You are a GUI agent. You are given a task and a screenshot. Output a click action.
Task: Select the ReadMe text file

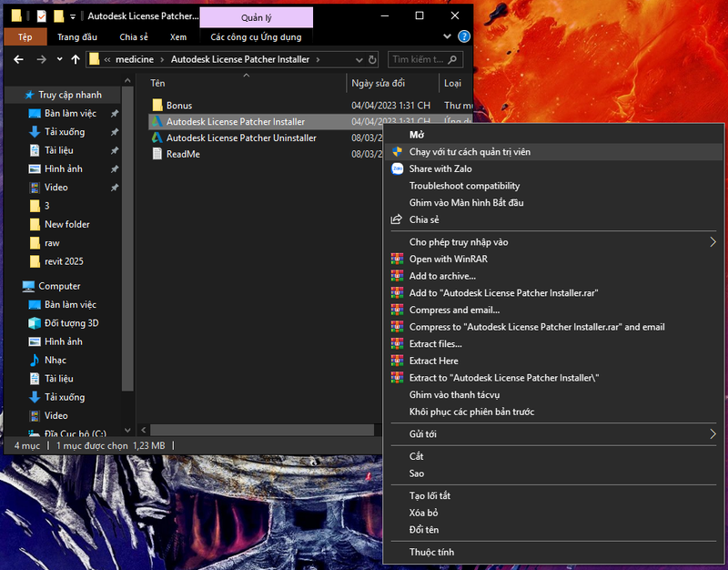[183, 154]
